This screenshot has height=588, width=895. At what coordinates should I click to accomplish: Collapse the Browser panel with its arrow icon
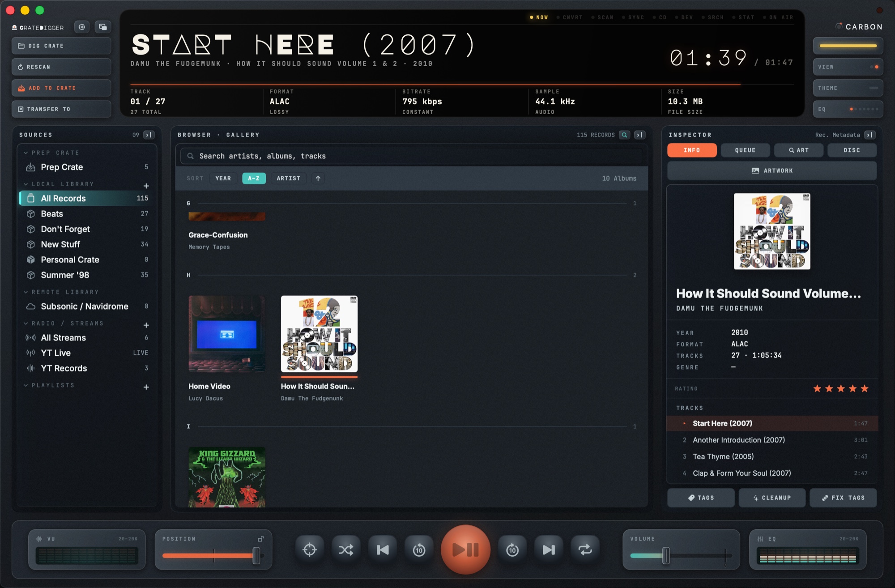(640, 135)
